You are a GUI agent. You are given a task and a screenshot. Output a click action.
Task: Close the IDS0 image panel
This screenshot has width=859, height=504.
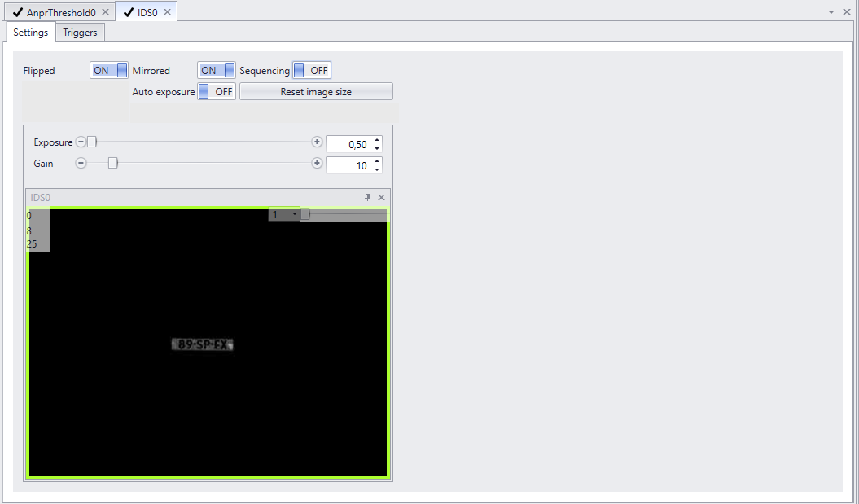[381, 197]
